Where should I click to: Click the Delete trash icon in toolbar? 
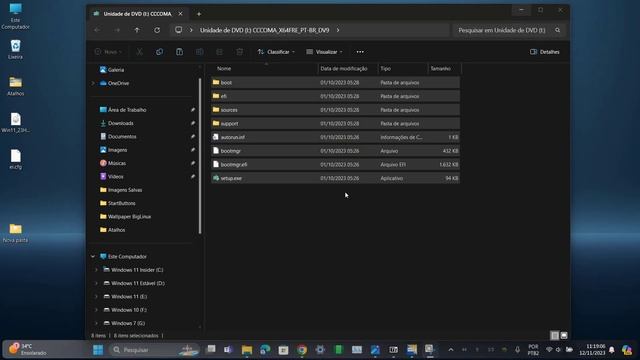240,52
